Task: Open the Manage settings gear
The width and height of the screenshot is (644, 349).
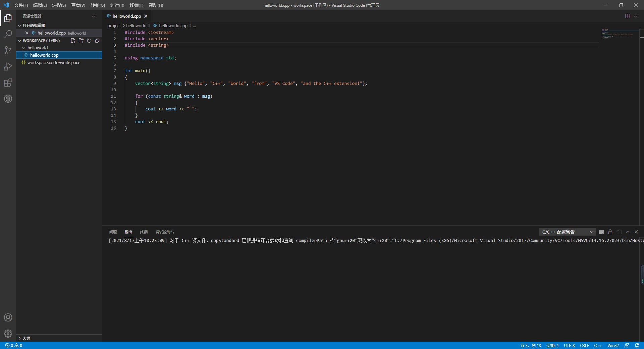Action: coord(8,334)
